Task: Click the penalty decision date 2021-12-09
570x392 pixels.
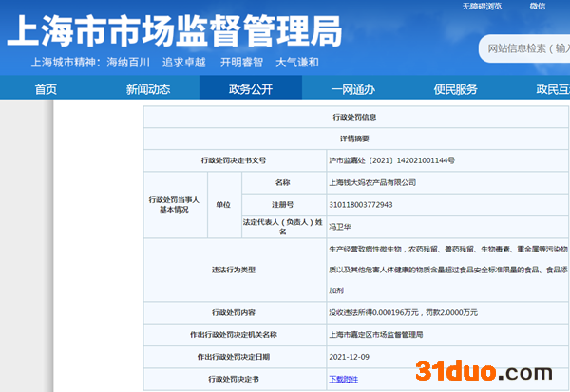Action: point(349,356)
